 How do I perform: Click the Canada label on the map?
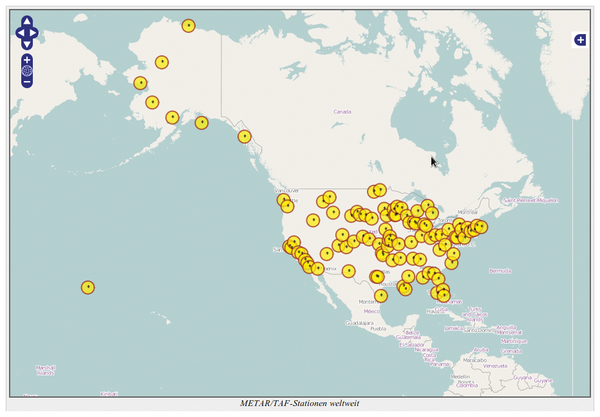343,111
